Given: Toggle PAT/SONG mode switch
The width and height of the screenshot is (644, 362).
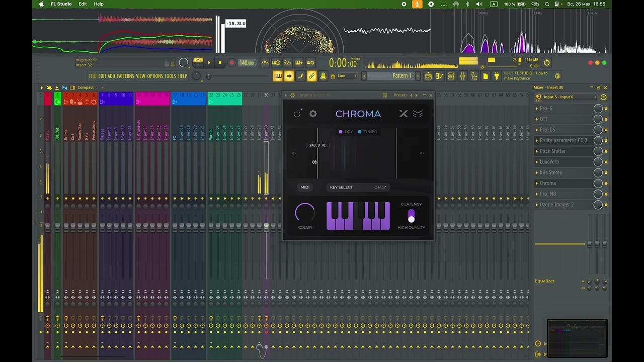Looking at the screenshot, I should pos(198,62).
